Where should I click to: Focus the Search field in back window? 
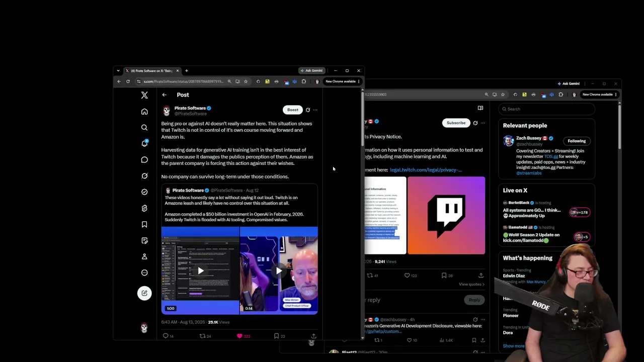click(546, 109)
